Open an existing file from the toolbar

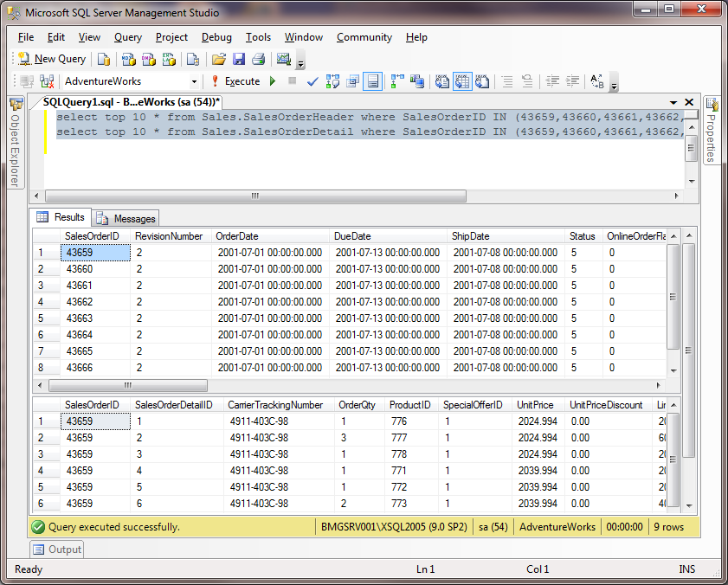[x=218, y=58]
